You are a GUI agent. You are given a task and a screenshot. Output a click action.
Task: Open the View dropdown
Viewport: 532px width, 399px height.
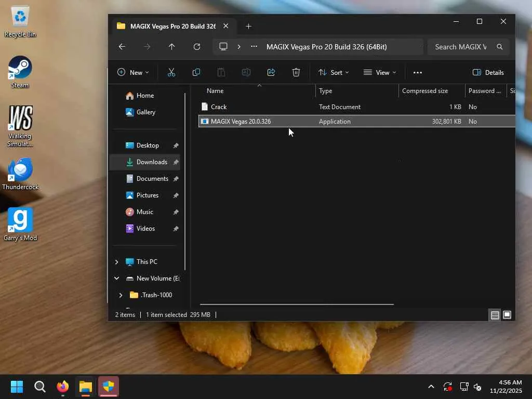tap(380, 72)
